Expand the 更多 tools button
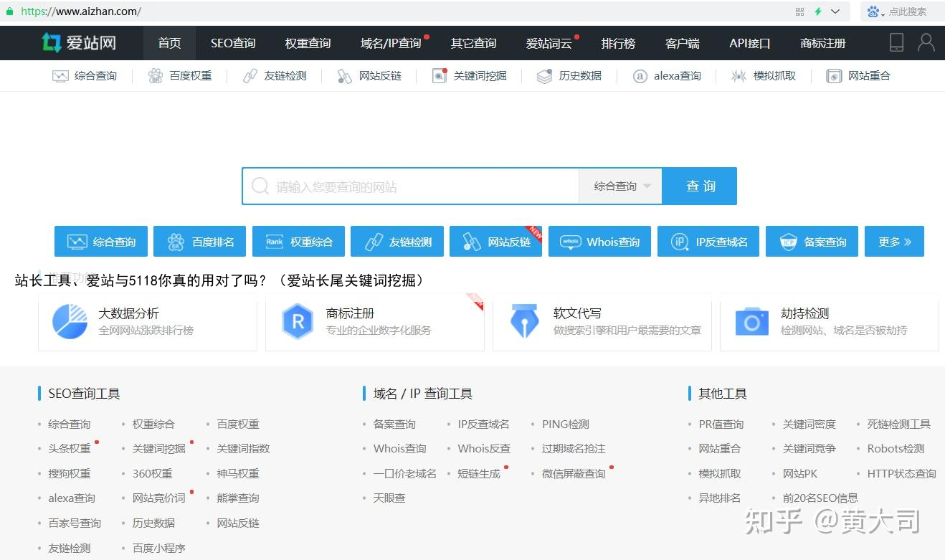The image size is (945, 560). (x=894, y=242)
